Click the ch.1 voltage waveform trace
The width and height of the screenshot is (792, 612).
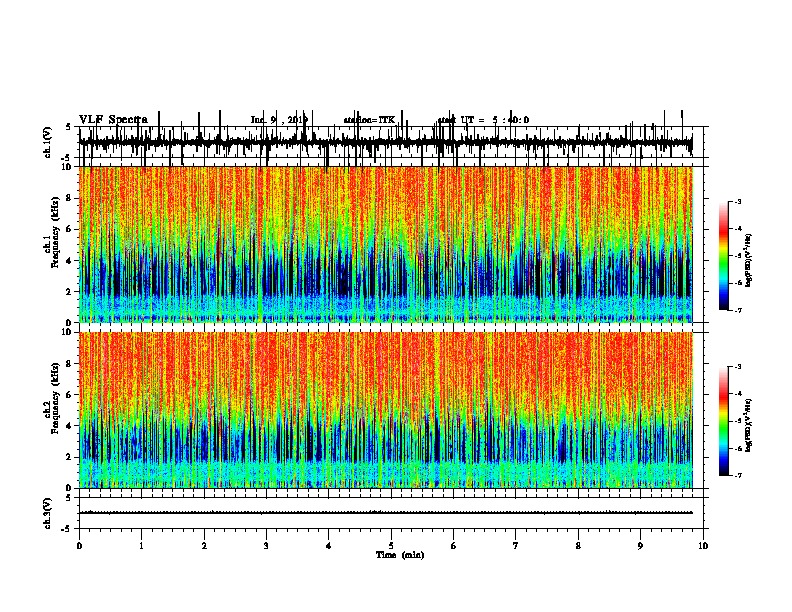(x=386, y=142)
